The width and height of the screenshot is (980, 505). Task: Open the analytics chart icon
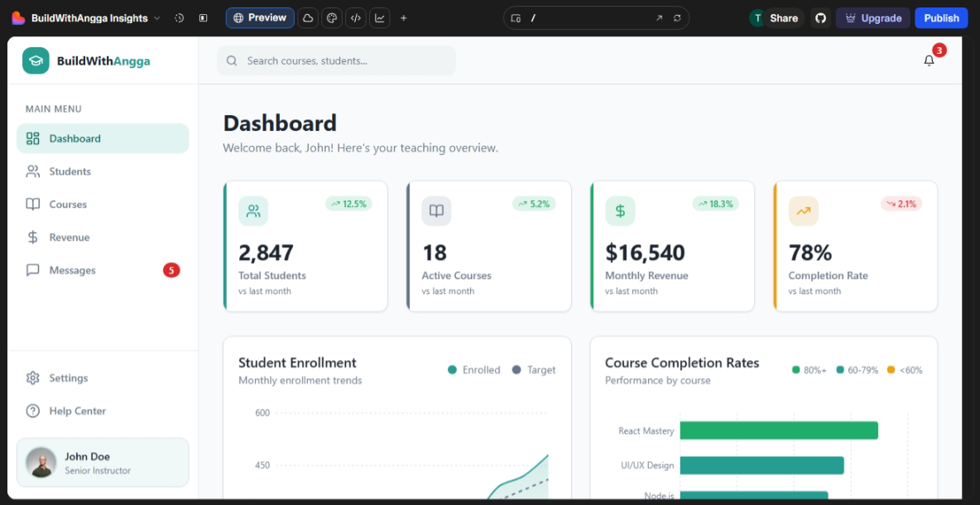379,17
